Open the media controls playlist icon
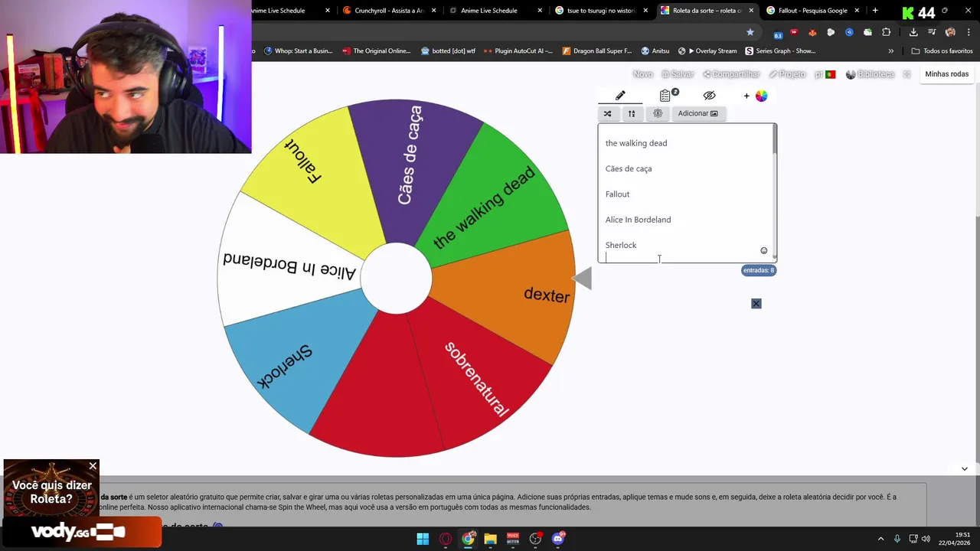The height and width of the screenshot is (551, 980). 932,32
